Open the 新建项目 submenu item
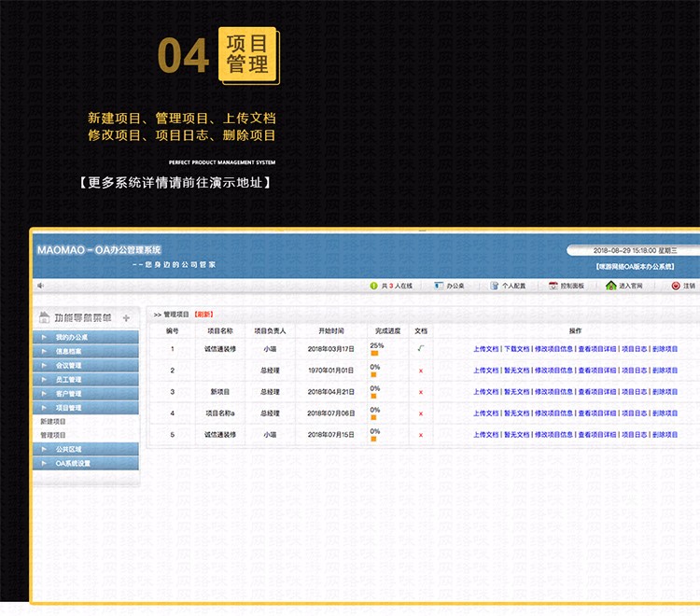Viewport: 700px width, 616px height. 52,421
